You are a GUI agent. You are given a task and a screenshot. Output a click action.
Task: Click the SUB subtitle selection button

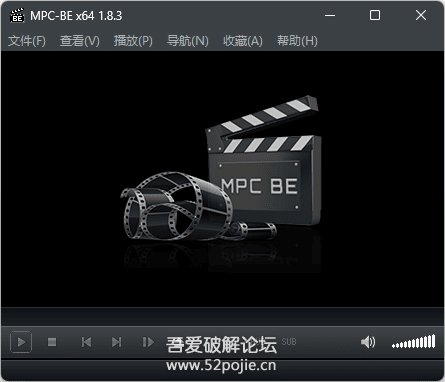pyautogui.click(x=289, y=342)
